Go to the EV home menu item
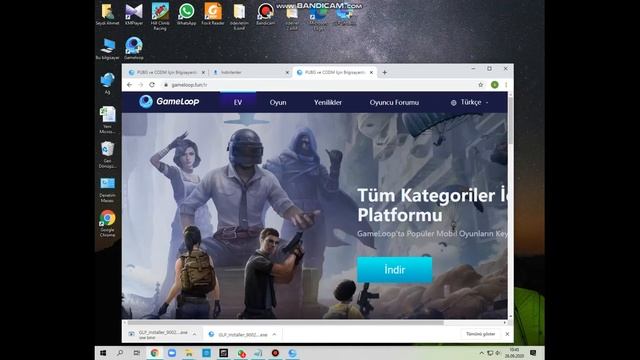The width and height of the screenshot is (640, 360). (238, 102)
